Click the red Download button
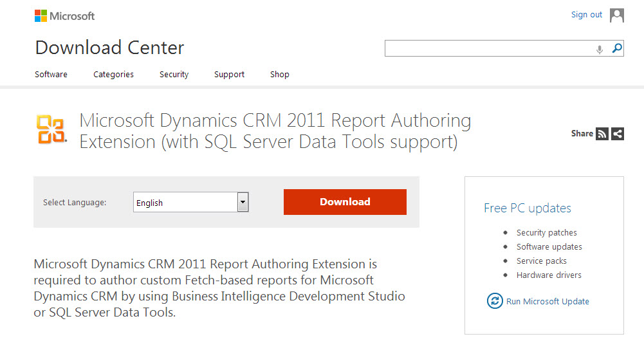Screen dimensions: 644x341 click(345, 202)
